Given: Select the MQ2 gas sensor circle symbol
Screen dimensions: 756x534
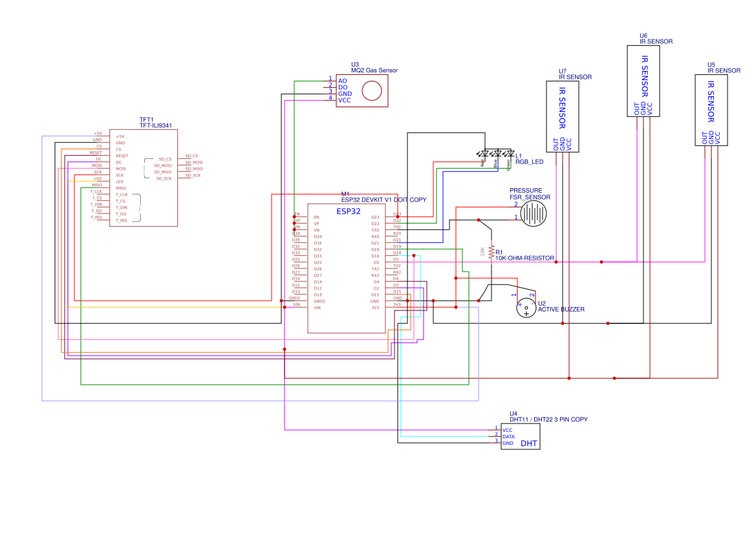Looking at the screenshot, I should 372,91.
